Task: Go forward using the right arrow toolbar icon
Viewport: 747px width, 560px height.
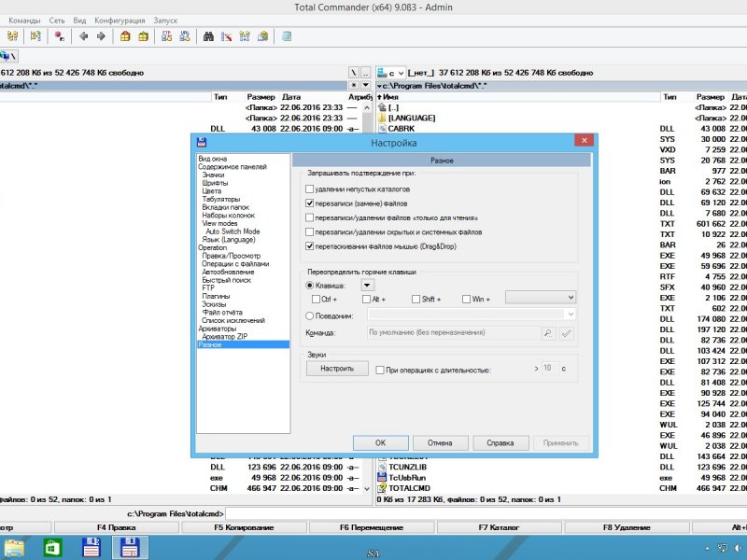Action: (x=101, y=36)
